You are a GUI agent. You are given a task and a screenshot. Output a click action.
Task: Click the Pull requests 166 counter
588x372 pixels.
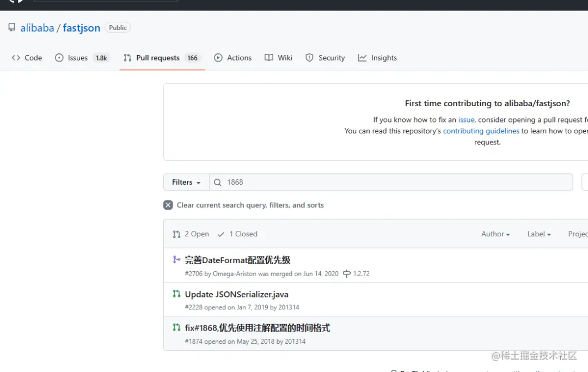point(192,58)
